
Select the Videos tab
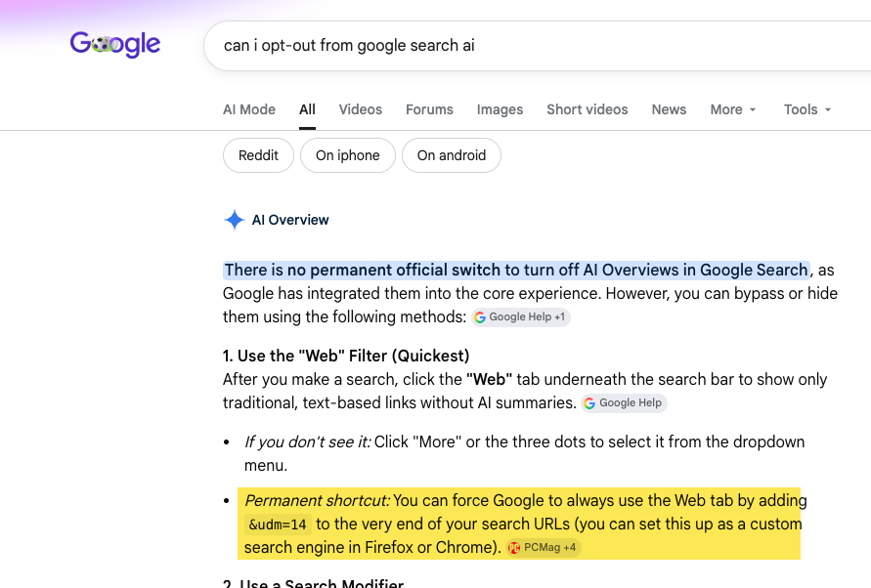361,109
